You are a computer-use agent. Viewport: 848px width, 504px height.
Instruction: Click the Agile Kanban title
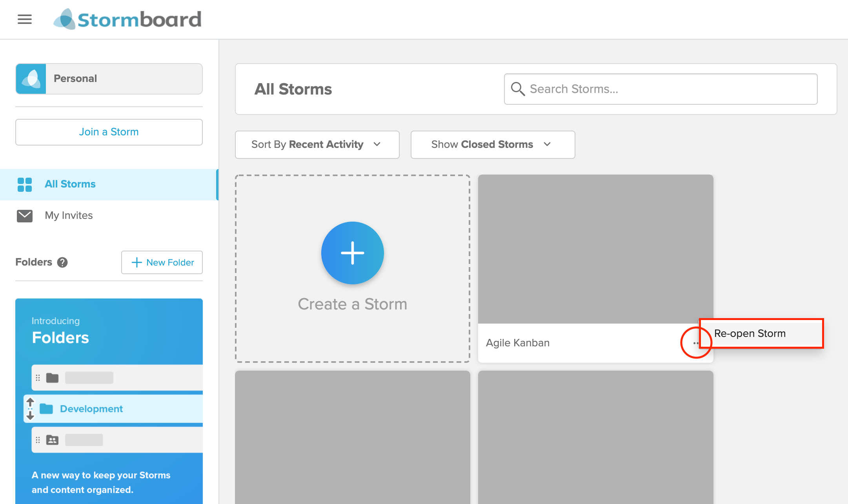pos(518,343)
